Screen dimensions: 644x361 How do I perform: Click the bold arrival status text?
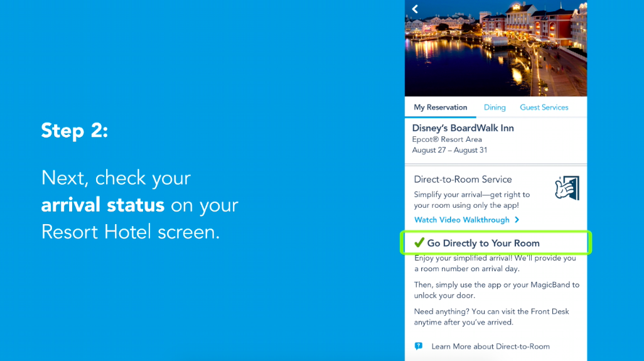click(103, 205)
